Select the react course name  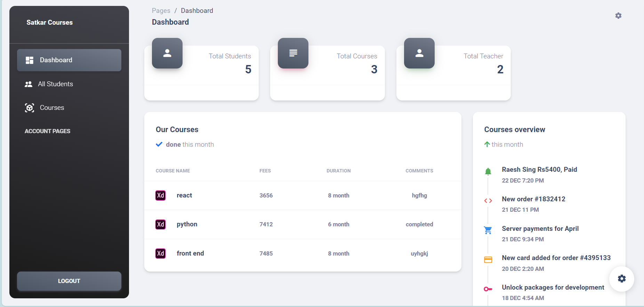(184, 195)
